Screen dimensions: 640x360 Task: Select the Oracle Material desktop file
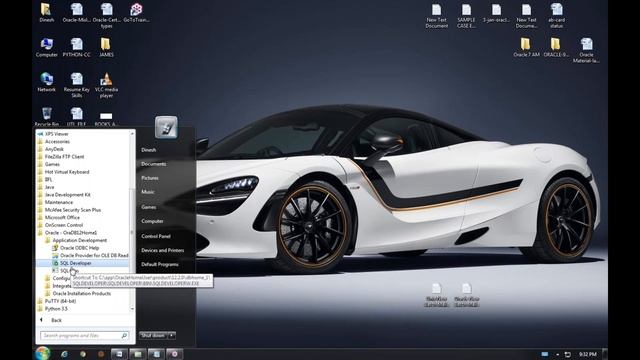pos(586,51)
